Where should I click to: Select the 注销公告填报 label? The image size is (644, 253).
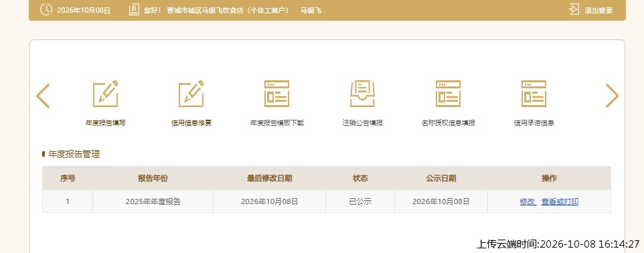point(363,122)
